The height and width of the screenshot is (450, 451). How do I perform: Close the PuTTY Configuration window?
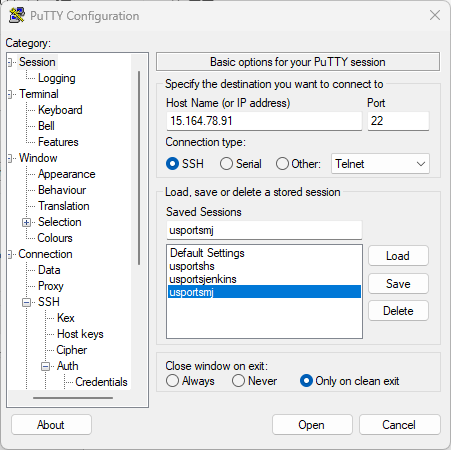point(435,15)
